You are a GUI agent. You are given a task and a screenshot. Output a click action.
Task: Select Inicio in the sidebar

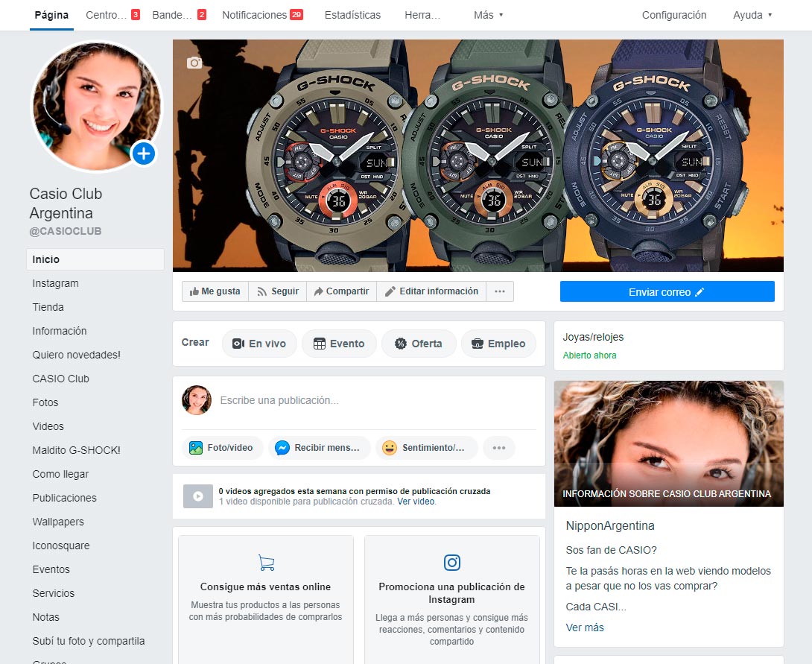[95, 259]
